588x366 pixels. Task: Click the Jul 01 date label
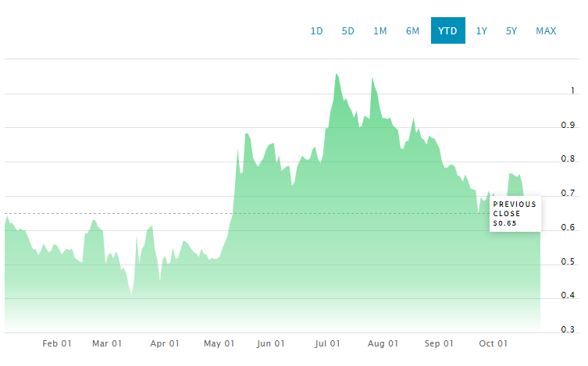pos(327,343)
